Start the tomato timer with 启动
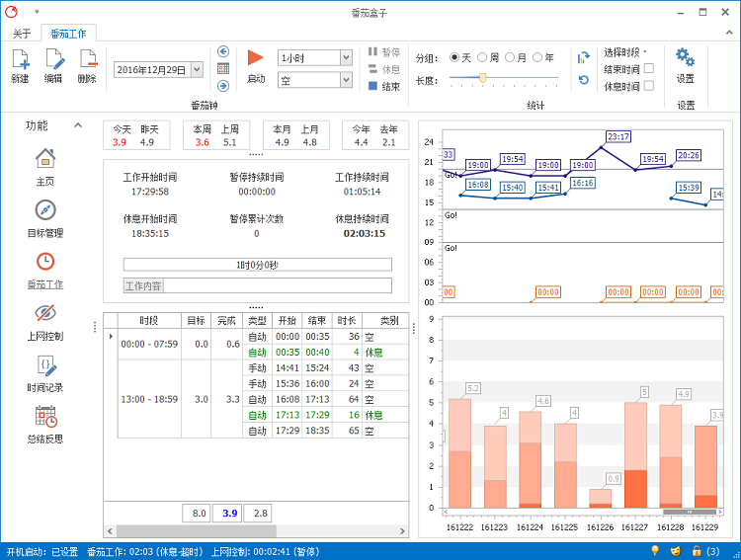Screen dimensions: 741x560 (x=256, y=66)
